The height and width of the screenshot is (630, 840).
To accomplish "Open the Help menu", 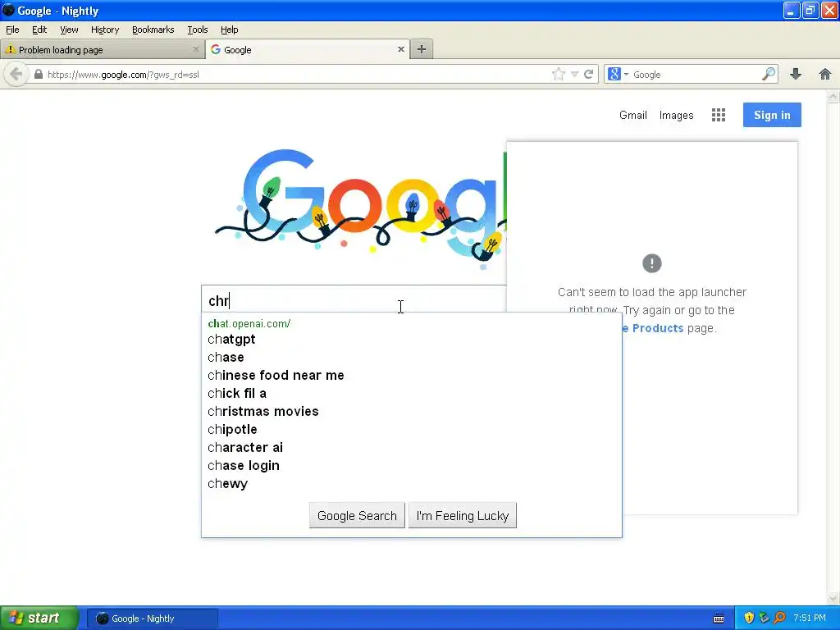I will 230,30.
